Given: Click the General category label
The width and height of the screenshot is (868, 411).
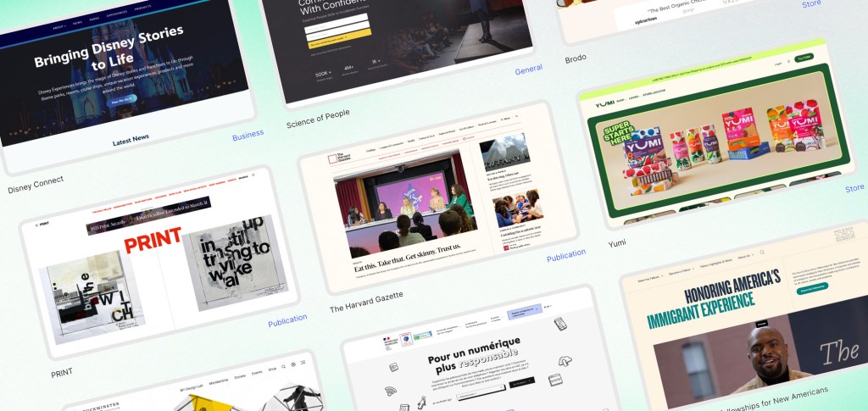Looking at the screenshot, I should (x=528, y=69).
